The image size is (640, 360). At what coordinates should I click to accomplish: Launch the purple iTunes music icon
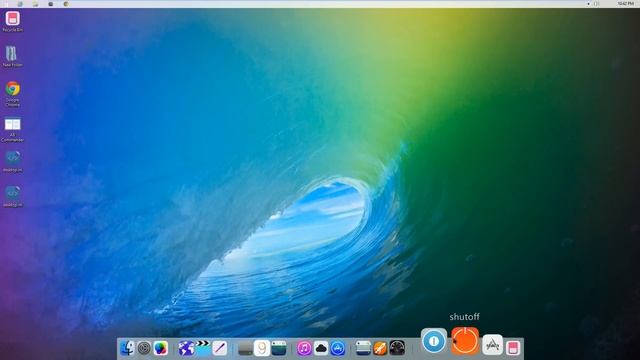click(x=304, y=348)
